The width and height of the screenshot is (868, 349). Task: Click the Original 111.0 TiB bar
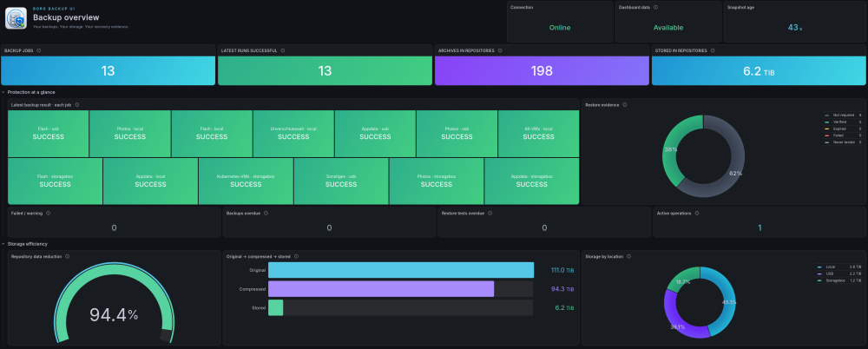pyautogui.click(x=401, y=270)
